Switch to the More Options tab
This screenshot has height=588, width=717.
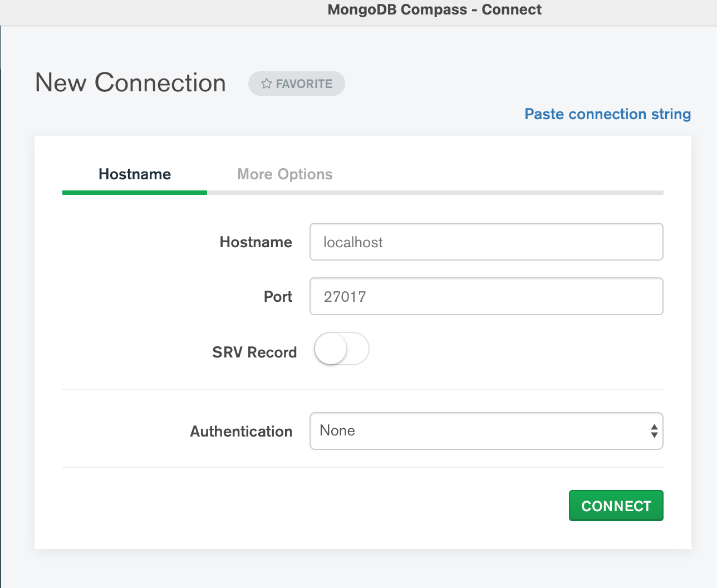coord(285,174)
